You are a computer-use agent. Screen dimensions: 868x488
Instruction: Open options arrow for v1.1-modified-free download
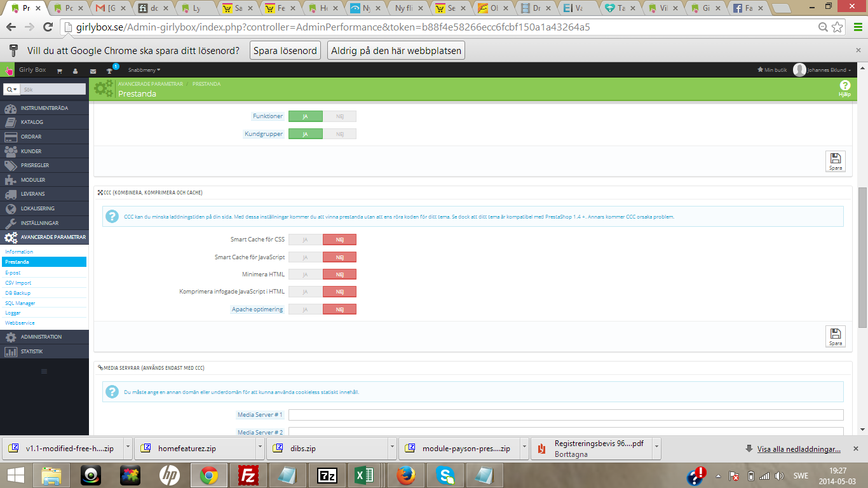click(x=128, y=448)
